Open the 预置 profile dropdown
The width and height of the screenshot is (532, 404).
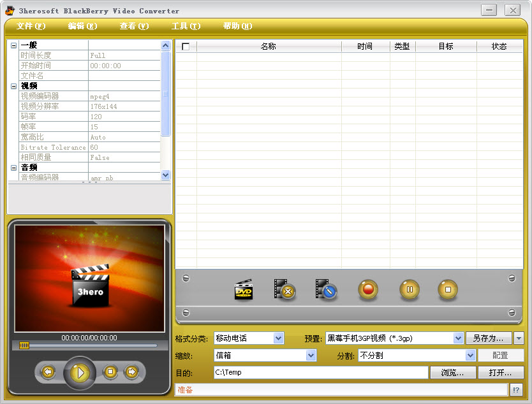(x=458, y=338)
